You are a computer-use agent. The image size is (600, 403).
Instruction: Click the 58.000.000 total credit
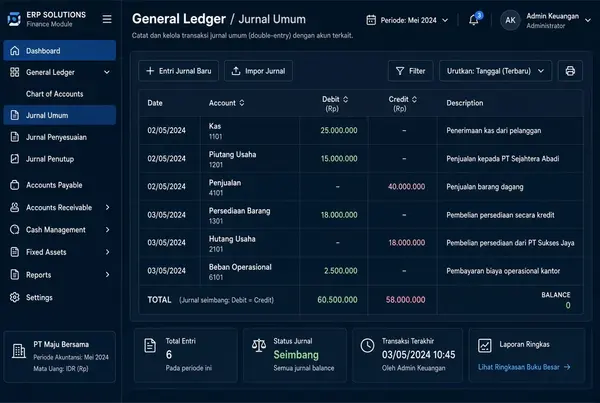[405, 300]
